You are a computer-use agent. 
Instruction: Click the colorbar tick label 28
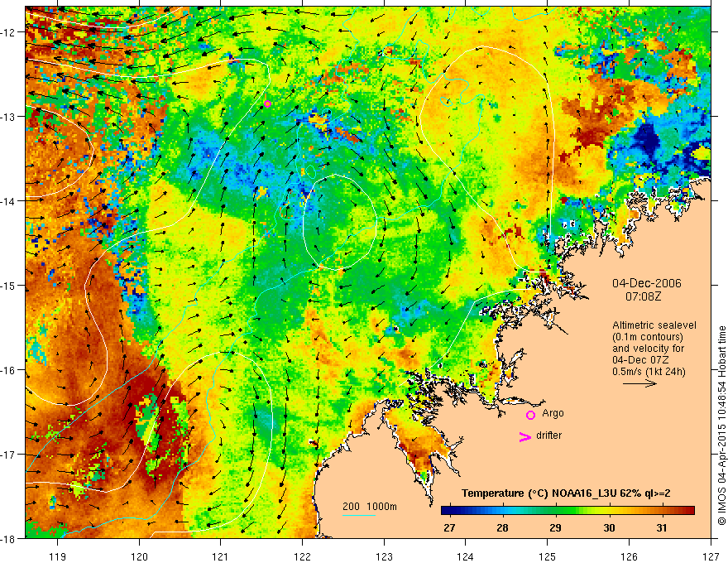[x=502, y=527]
